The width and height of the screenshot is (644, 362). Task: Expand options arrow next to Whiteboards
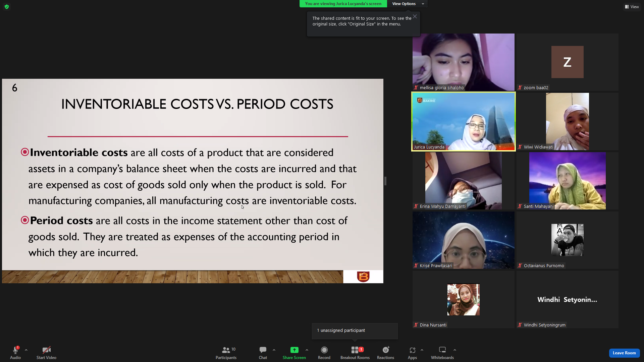pyautogui.click(x=455, y=350)
